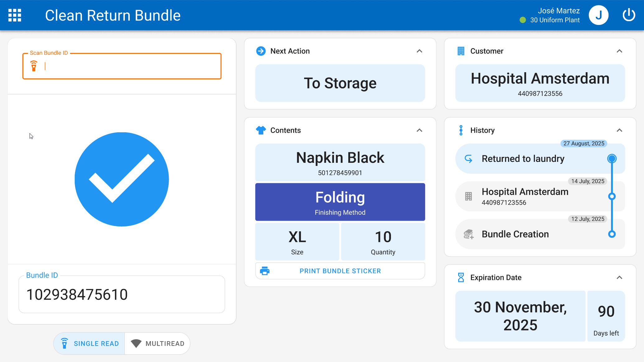This screenshot has height=362, width=644.
Task: Collapse the Next Action panel
Action: tap(419, 51)
